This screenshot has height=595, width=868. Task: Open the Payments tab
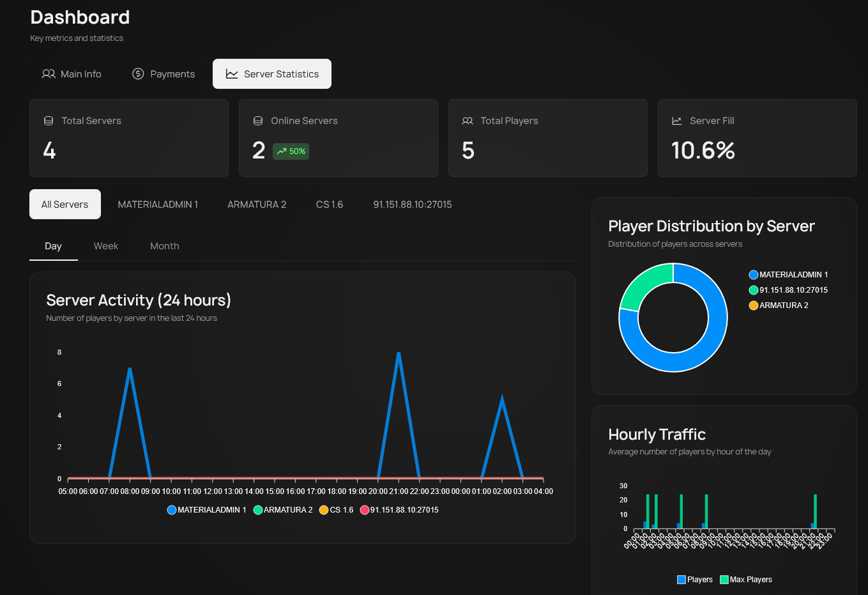point(163,73)
